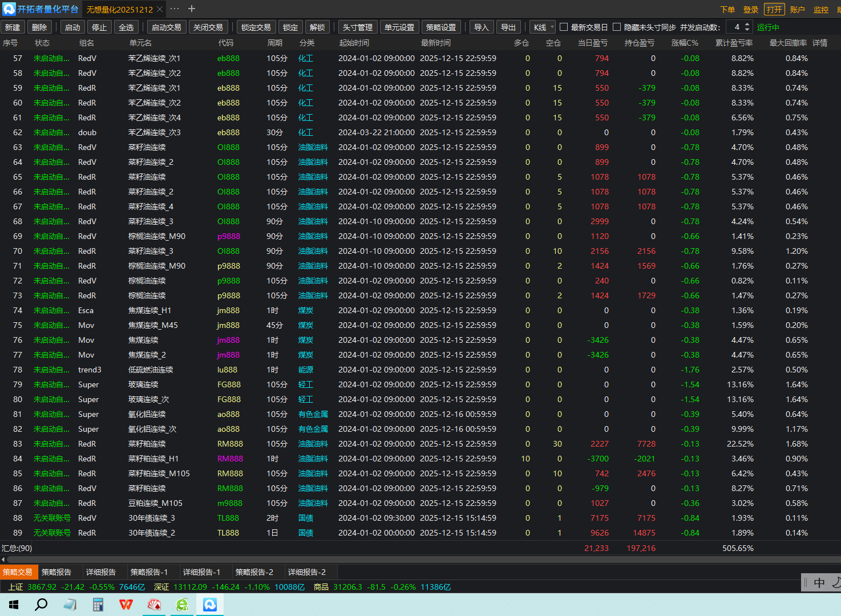The width and height of the screenshot is (841, 616).
Task: Open the green browser taskbar icon
Action: (x=183, y=605)
